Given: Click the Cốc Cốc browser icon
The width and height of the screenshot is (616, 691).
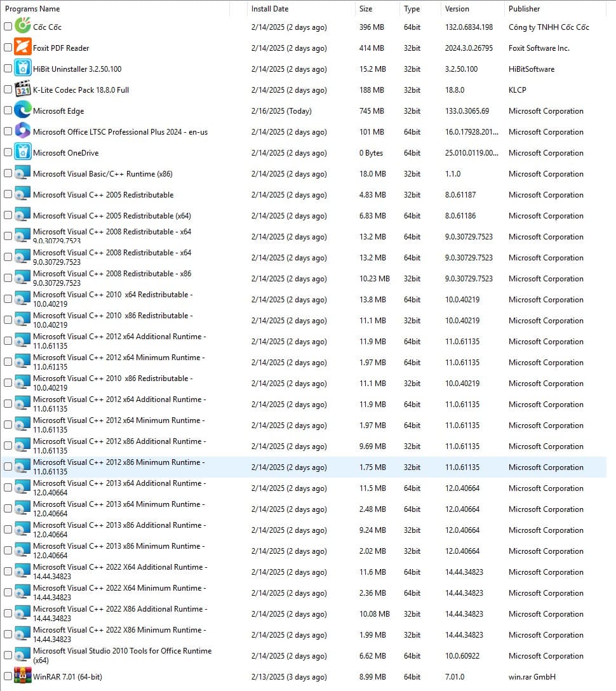Looking at the screenshot, I should pyautogui.click(x=22, y=25).
